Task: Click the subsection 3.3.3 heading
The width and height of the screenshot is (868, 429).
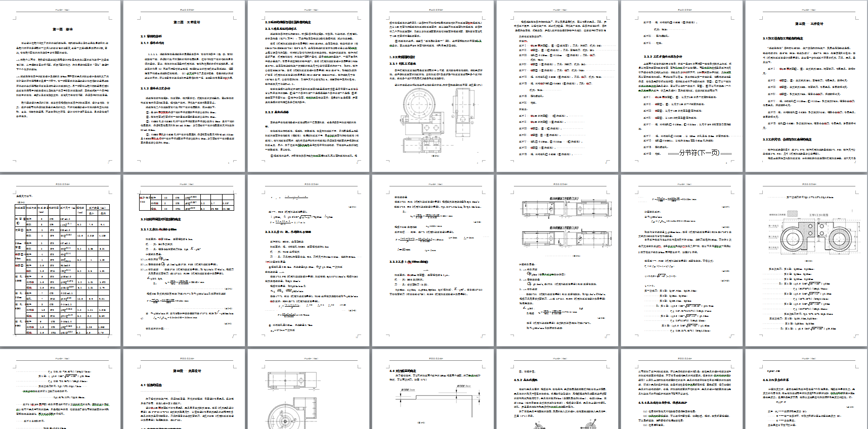Action: pyautogui.click(x=409, y=262)
